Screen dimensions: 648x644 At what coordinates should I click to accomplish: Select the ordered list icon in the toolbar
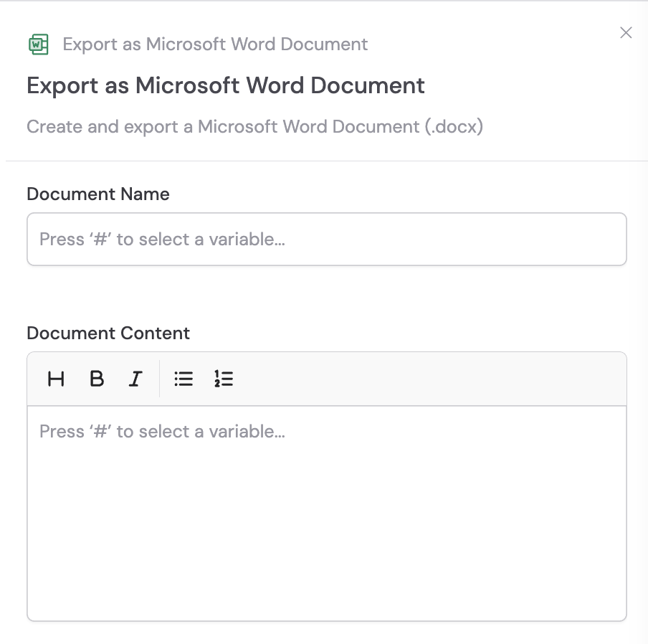[x=224, y=379]
